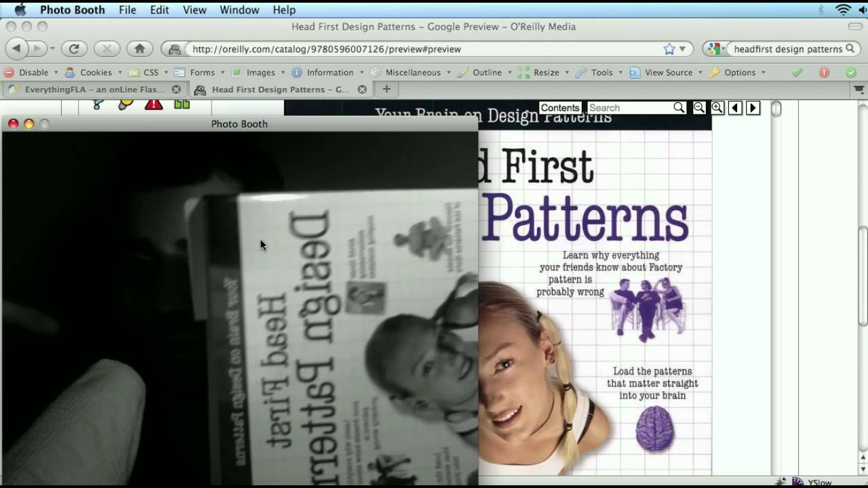This screenshot has height=488, width=868.
Task: Click the headfirst design patterns search field
Action: [788, 49]
